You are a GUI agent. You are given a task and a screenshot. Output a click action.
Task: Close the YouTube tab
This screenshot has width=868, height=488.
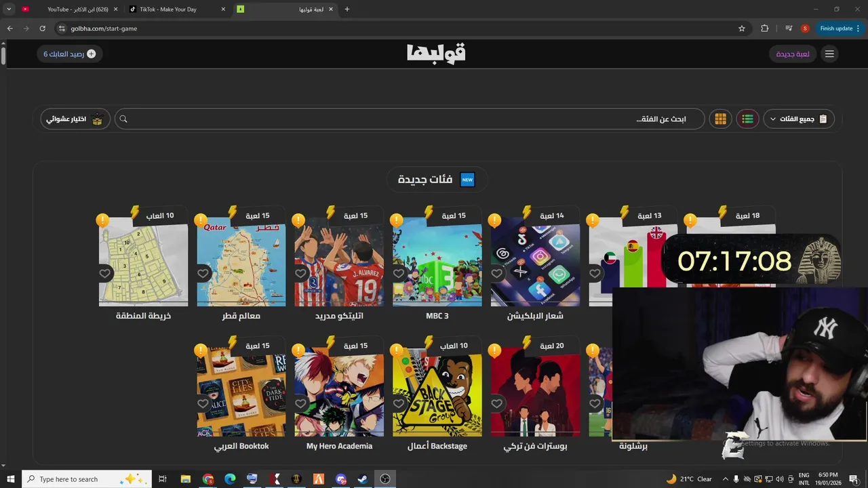115,9
